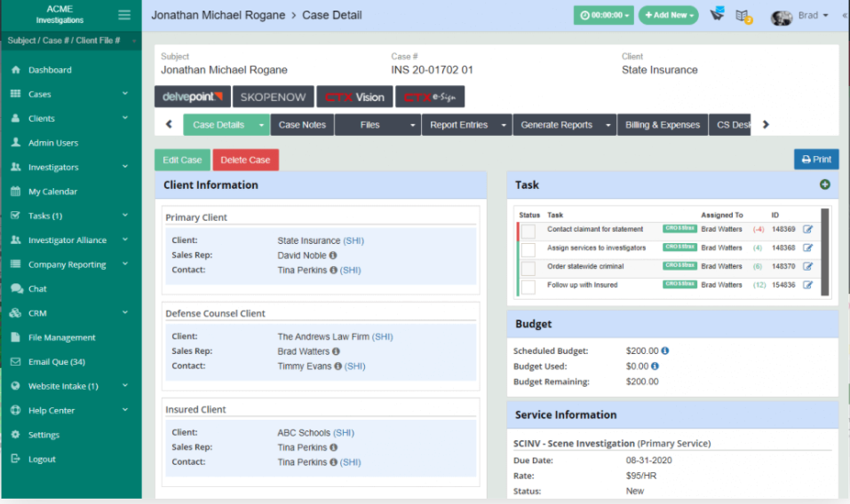
Task: Check the Assign services to investigators task
Action: (528, 249)
